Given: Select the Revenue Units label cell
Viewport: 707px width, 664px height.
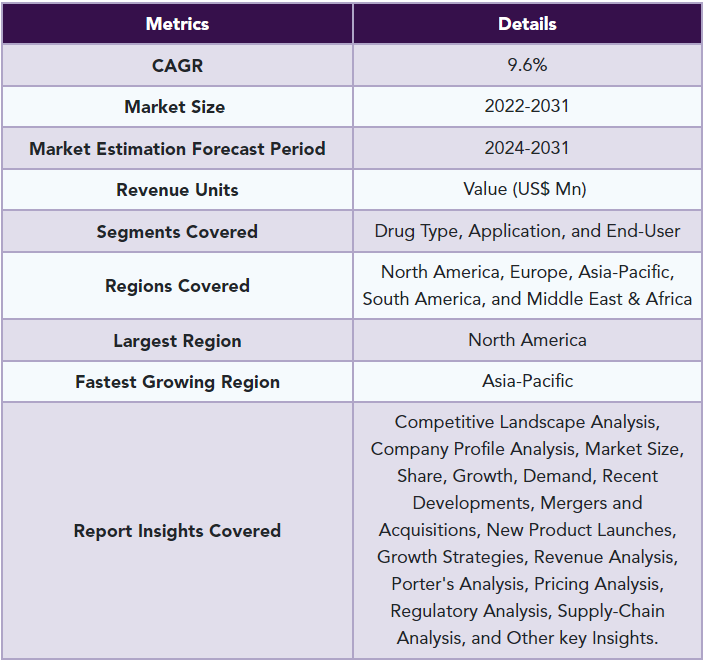Looking at the screenshot, I should coord(177,189).
